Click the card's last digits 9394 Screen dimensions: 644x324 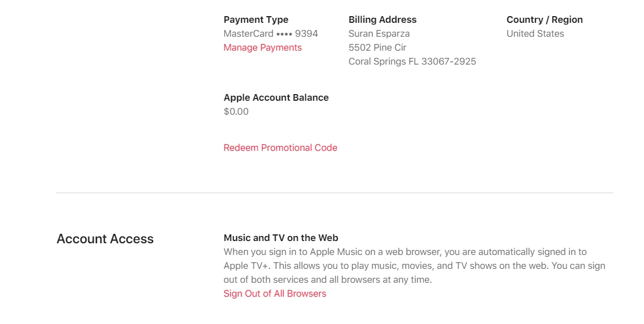[x=306, y=33]
